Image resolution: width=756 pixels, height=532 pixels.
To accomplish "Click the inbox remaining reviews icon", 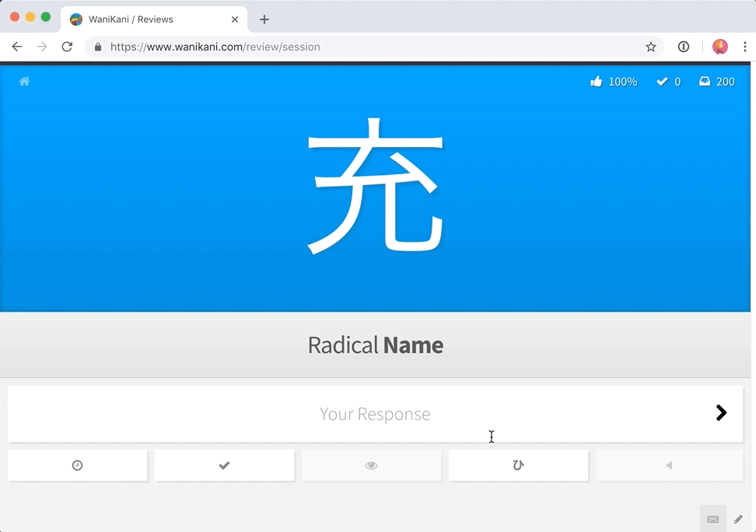I will pos(705,81).
